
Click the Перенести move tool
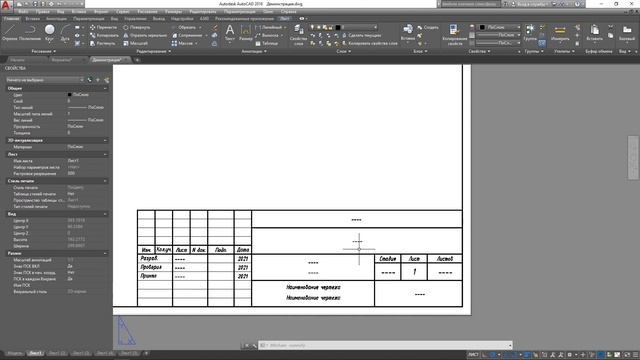point(103,27)
